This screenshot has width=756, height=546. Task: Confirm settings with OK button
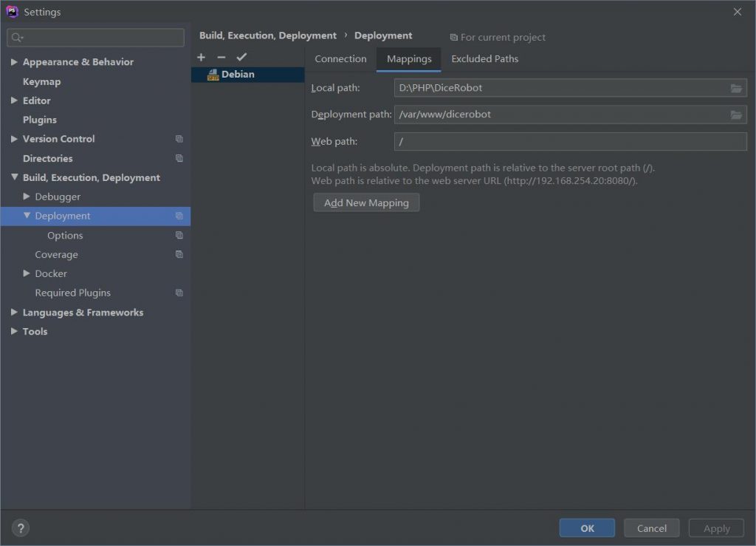tap(587, 528)
